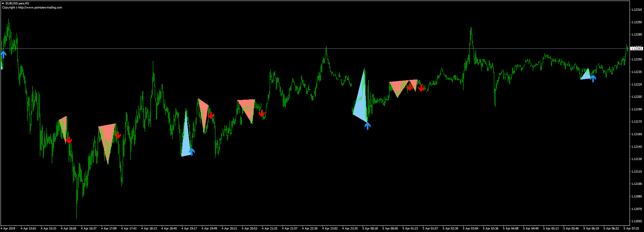
Task: Click red down arrow near 4 Apr 16:05
Action: pyautogui.click(x=69, y=140)
